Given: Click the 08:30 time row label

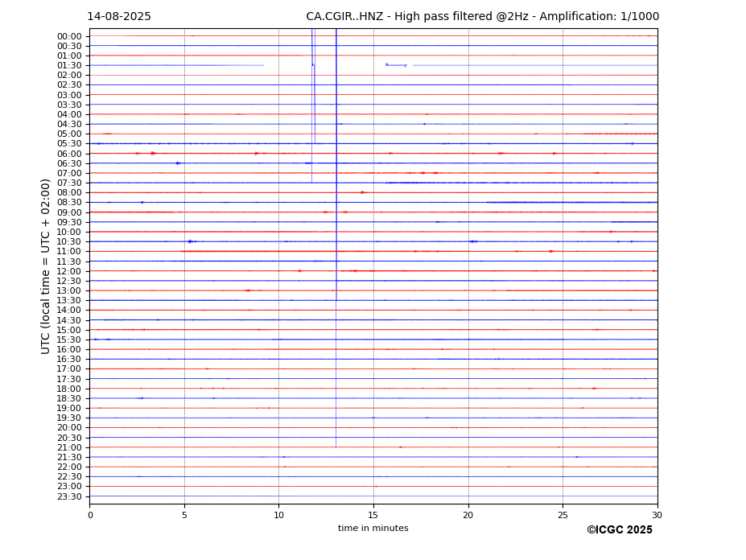Looking at the screenshot, I should pos(69,202).
